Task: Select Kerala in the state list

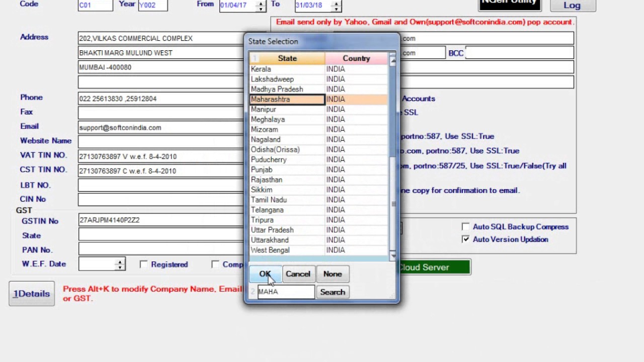Action: (x=287, y=69)
